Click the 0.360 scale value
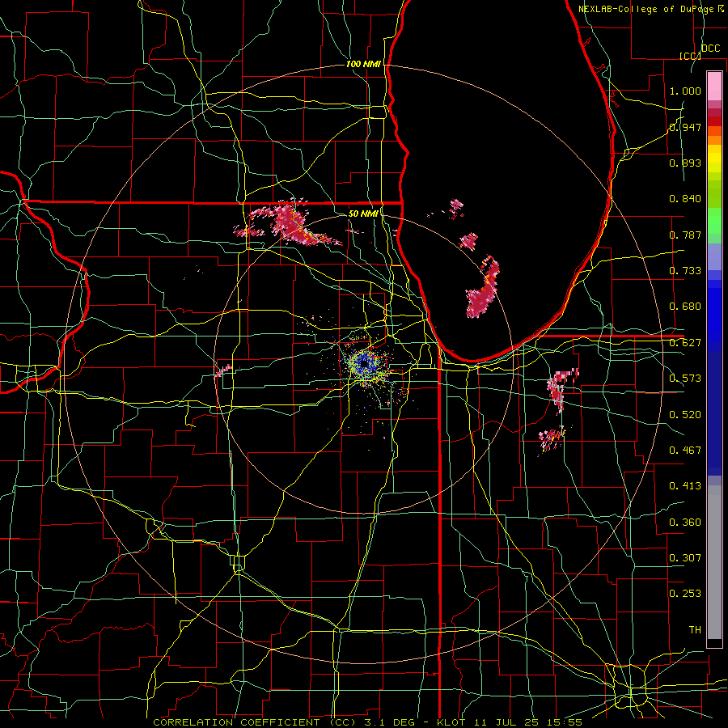 (685, 523)
